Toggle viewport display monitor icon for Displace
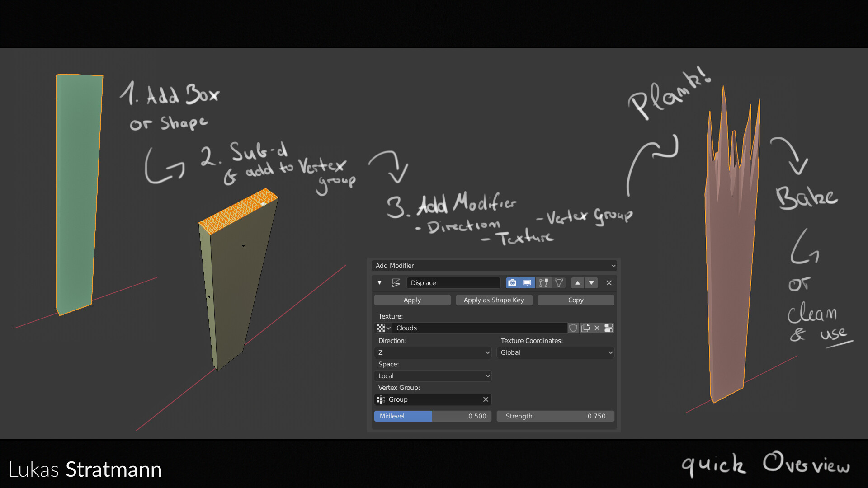This screenshot has height=488, width=868. (x=527, y=283)
